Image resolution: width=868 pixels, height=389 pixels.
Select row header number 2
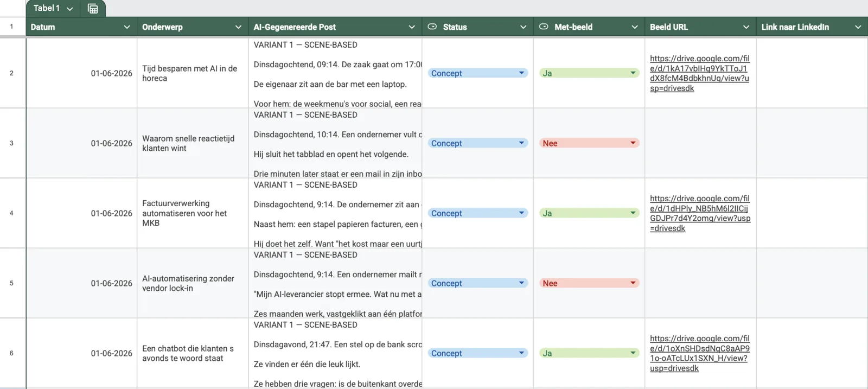11,73
